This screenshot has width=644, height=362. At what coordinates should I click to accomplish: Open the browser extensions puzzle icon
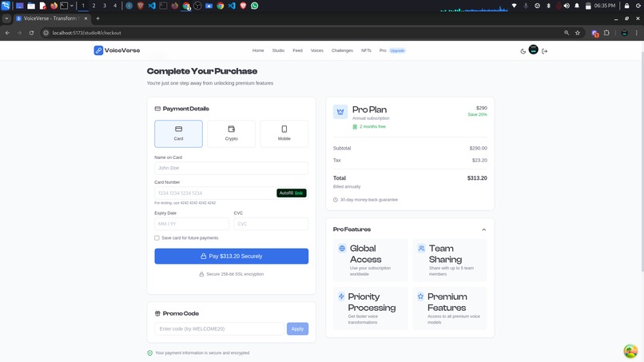pos(606,33)
